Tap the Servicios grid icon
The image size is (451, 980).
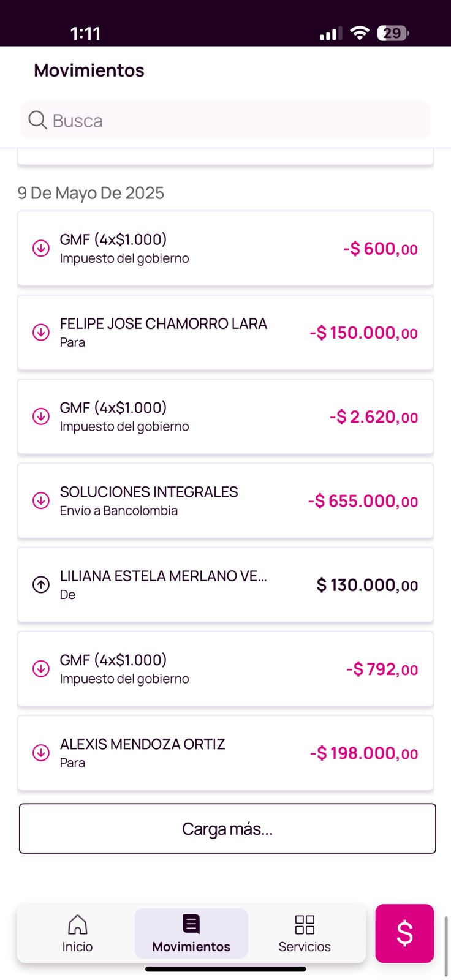305,924
